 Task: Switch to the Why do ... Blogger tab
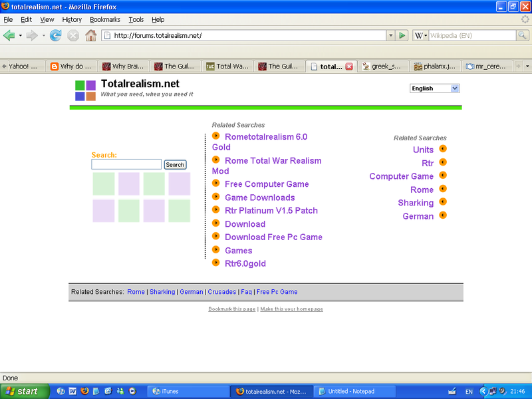click(72, 66)
